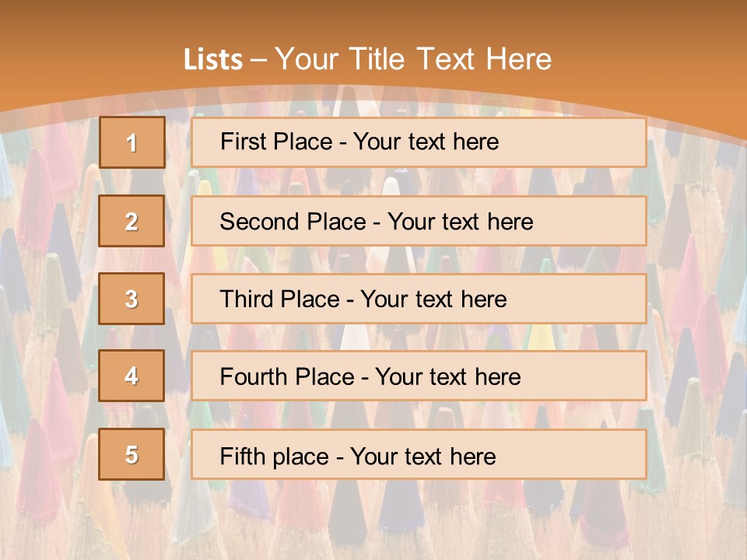Click 'Your Title Text Here' in heading
Viewport: 747px width, 560px height.
point(413,59)
